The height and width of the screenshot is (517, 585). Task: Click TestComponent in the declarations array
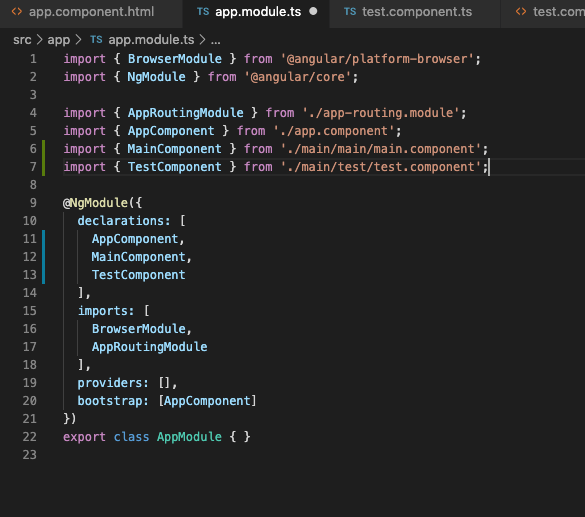138,275
